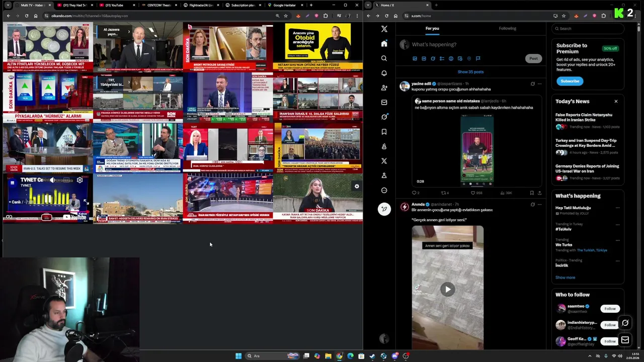The height and width of the screenshot is (362, 644).
Task: Click schedule post icon in composer
Action: [x=460, y=58]
